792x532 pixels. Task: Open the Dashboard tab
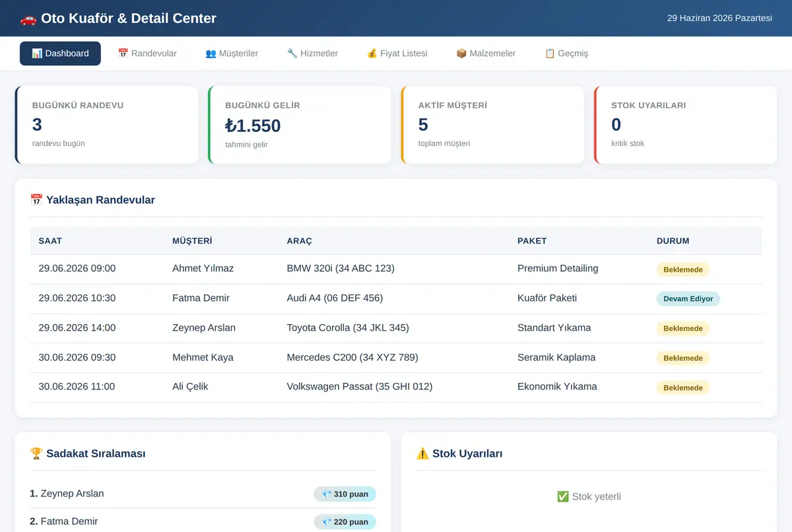click(x=60, y=53)
